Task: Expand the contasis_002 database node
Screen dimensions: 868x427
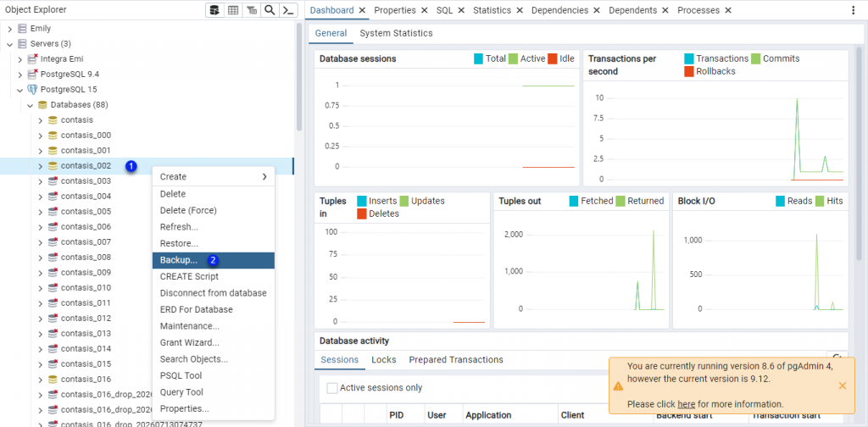Action: point(40,166)
